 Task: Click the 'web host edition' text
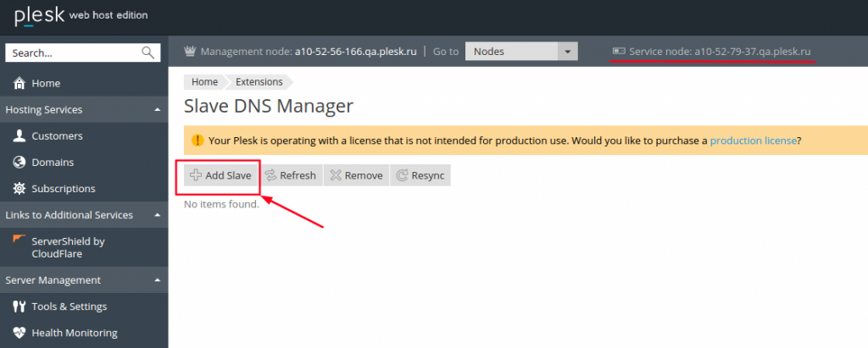[108, 15]
